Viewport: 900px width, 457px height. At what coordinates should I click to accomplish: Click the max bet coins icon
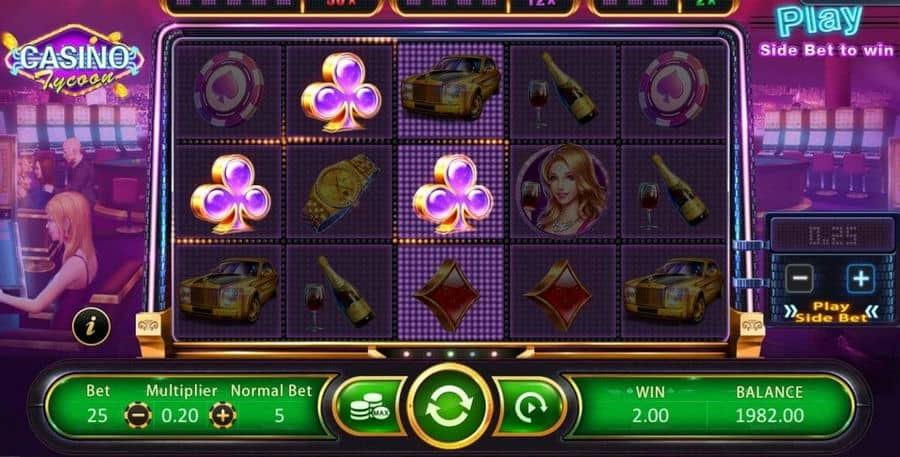coord(368,406)
